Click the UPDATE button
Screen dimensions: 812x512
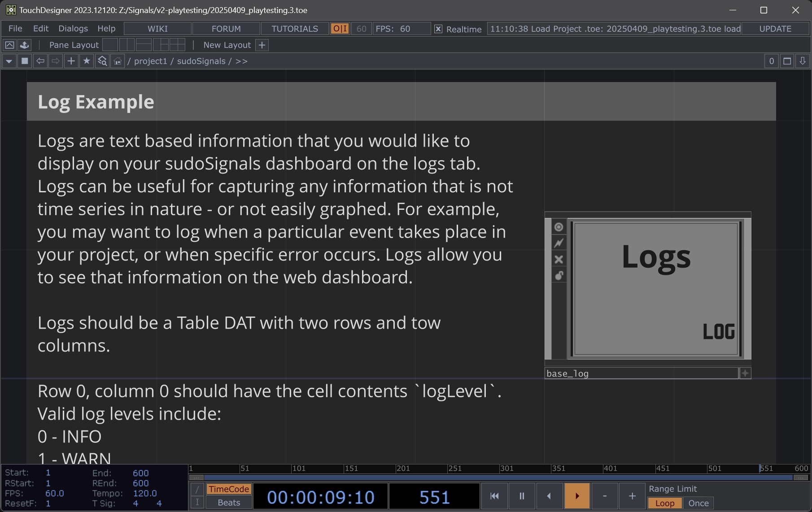[x=775, y=29]
